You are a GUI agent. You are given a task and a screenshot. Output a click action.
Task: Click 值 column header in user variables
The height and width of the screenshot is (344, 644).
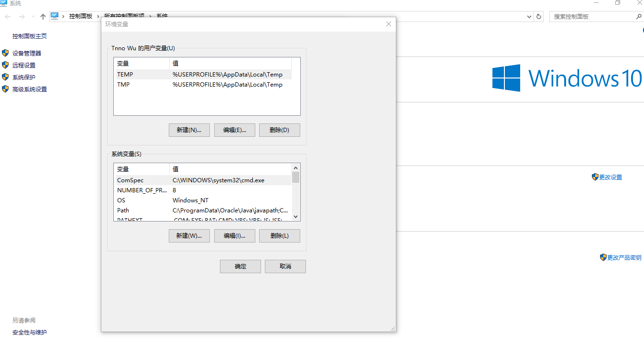point(230,63)
